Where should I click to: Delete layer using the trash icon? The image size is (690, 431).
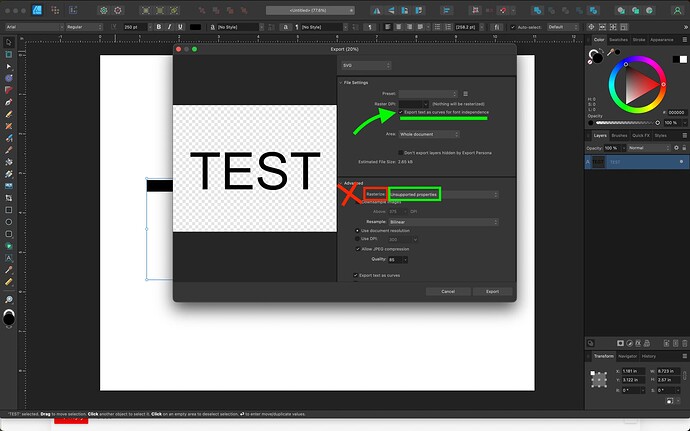pyautogui.click(x=685, y=343)
